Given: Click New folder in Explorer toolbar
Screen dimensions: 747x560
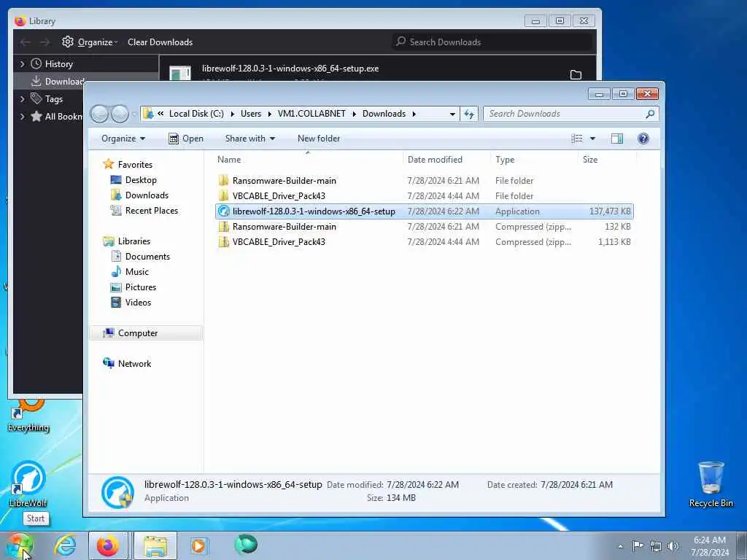Looking at the screenshot, I should coord(319,139).
